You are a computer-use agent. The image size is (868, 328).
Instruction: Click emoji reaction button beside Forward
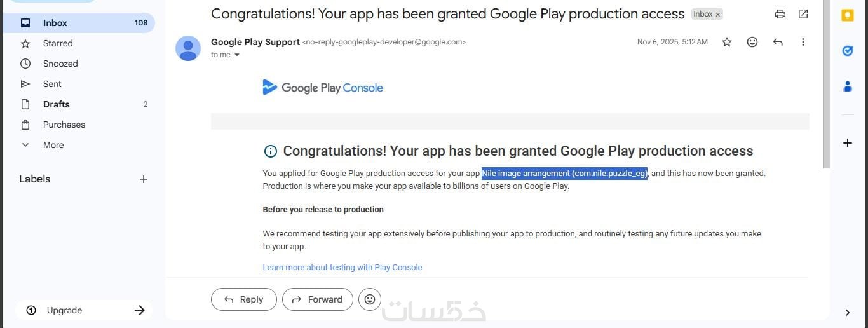pos(370,299)
